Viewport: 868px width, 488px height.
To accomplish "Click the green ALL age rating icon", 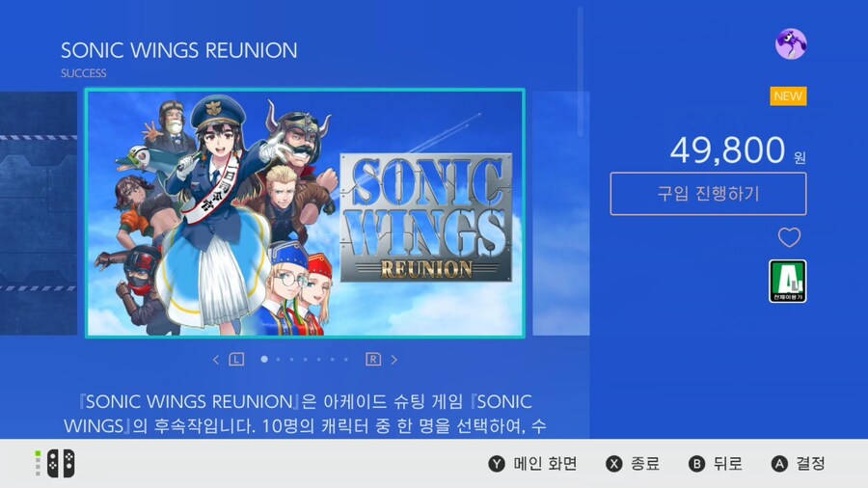I will click(788, 281).
